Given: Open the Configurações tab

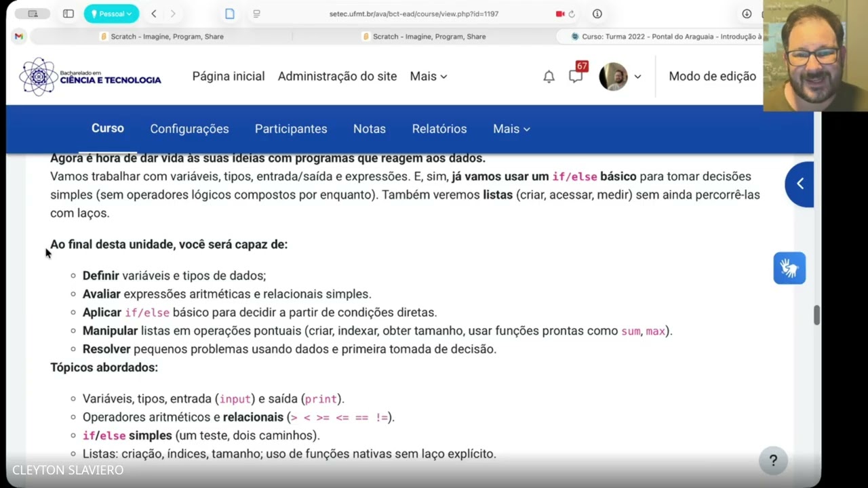Looking at the screenshot, I should [x=189, y=129].
